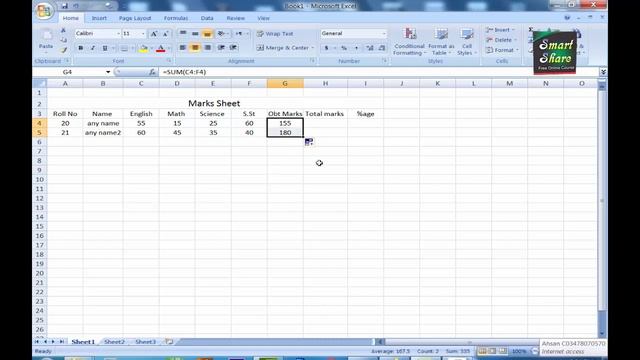
Task: Open the Sheet3 worksheet tab
Action: 145,342
